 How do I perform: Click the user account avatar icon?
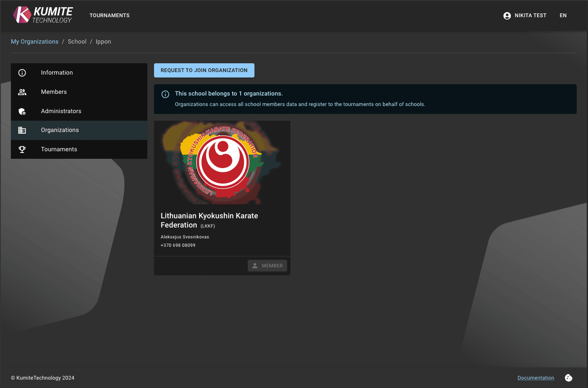[507, 16]
